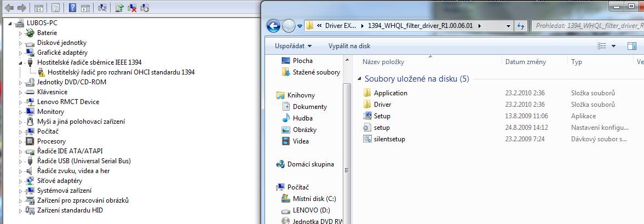644x224 pixels.
Task: Click the Uninstall device toolbar icon
Action: tap(132, 8)
